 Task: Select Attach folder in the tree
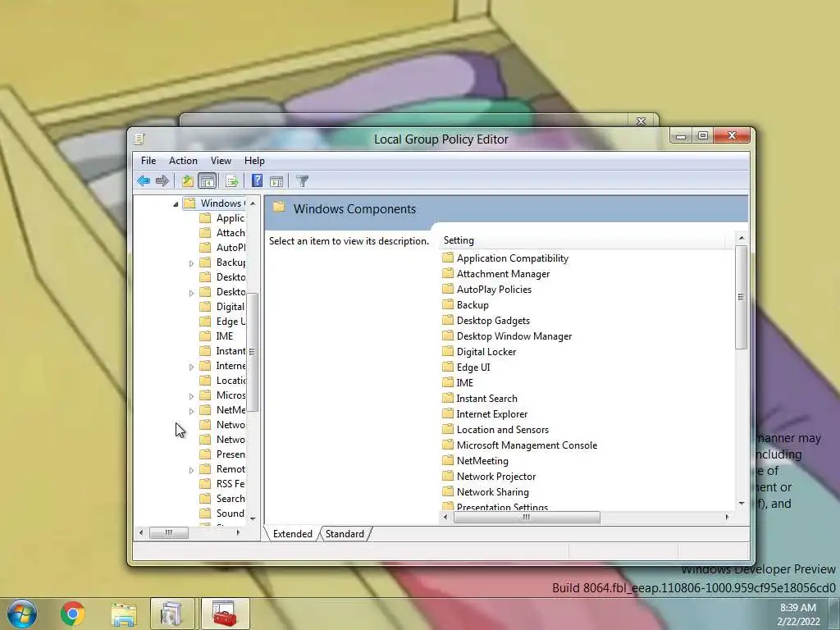click(x=222, y=232)
